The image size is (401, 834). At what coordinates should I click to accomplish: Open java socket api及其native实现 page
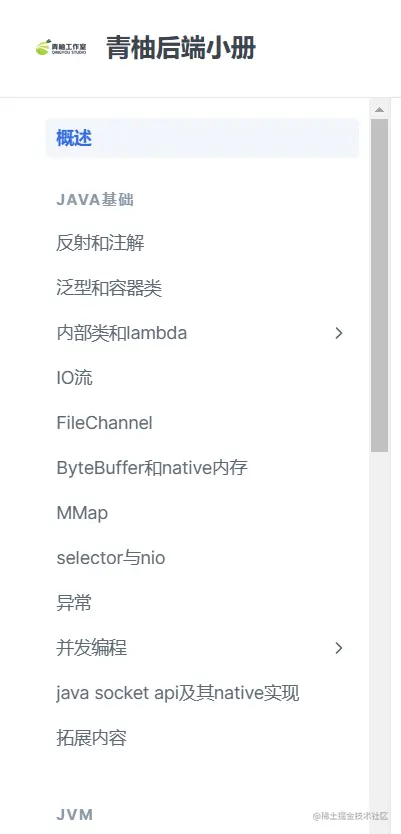pos(178,693)
